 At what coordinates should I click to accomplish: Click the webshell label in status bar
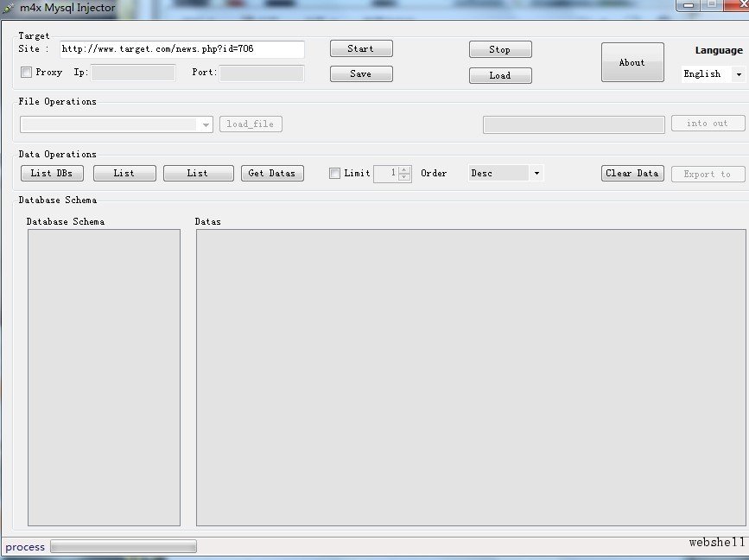pyautogui.click(x=717, y=543)
